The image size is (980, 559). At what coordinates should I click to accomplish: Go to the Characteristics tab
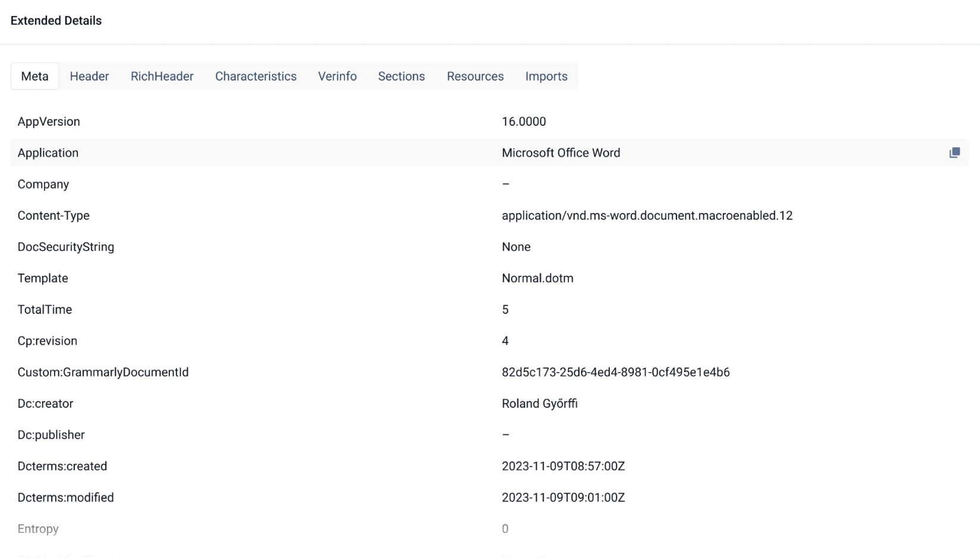pyautogui.click(x=255, y=77)
